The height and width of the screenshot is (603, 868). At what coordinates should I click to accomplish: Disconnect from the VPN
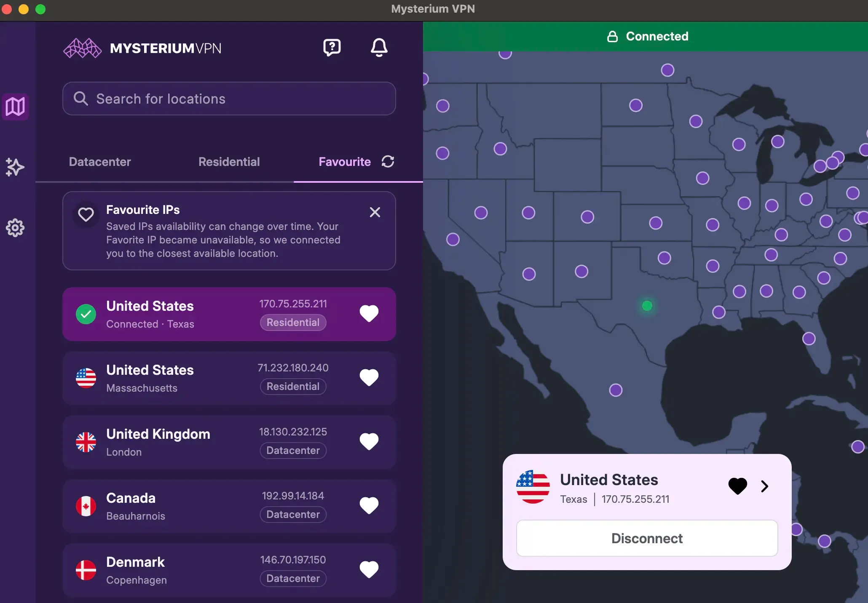pos(647,538)
